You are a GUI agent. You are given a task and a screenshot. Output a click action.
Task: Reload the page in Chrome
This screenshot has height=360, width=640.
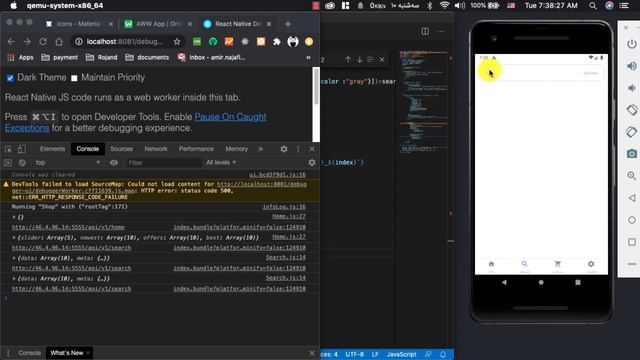43,42
